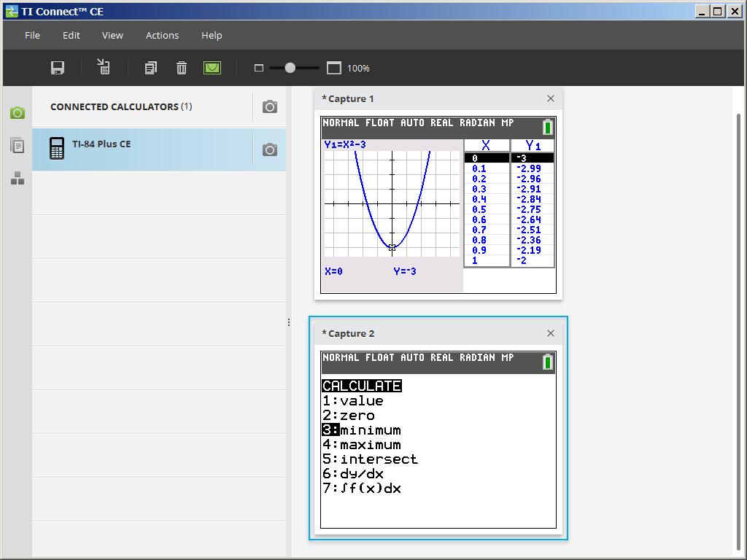Minimize the TI Connect CE window
747x560 pixels.
[x=701, y=11]
